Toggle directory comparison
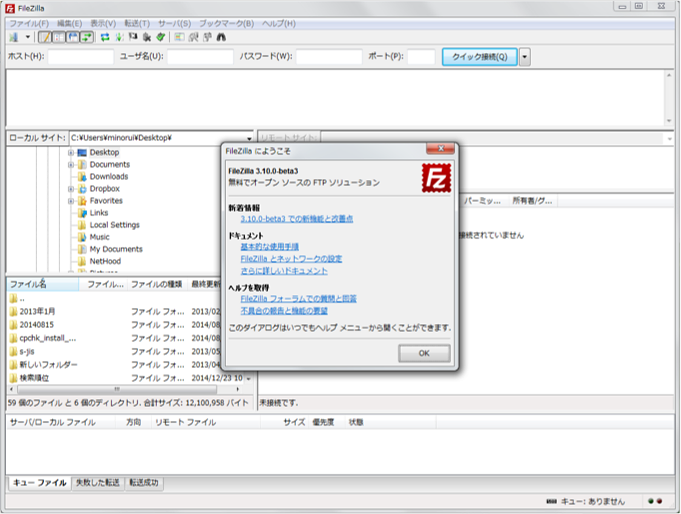Viewport: 681px width, 514px height. (194, 37)
